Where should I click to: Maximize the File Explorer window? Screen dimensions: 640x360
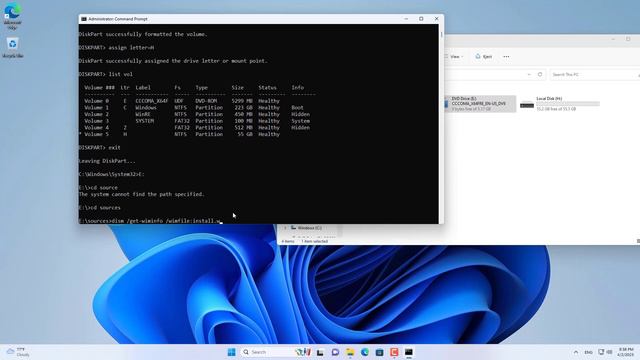point(628,39)
